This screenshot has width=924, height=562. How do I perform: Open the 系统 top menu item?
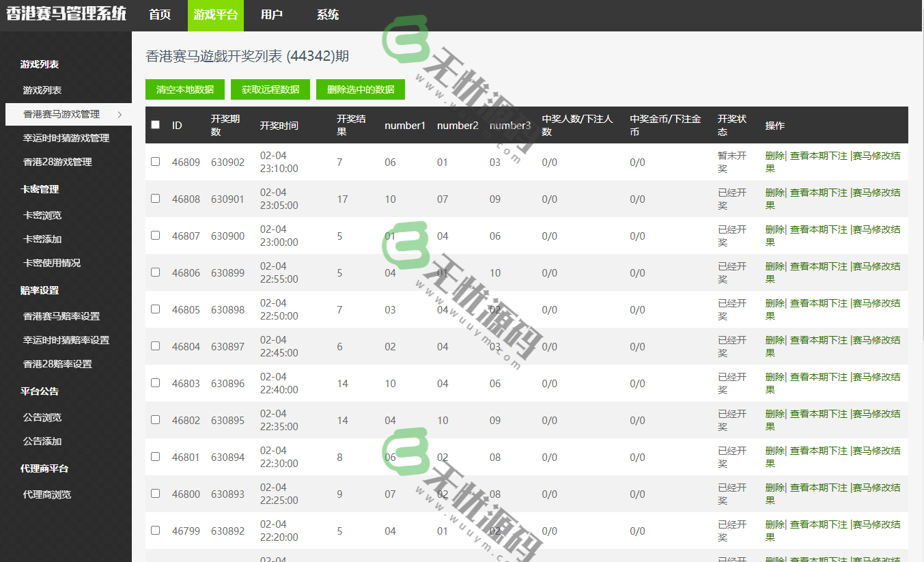tap(328, 15)
